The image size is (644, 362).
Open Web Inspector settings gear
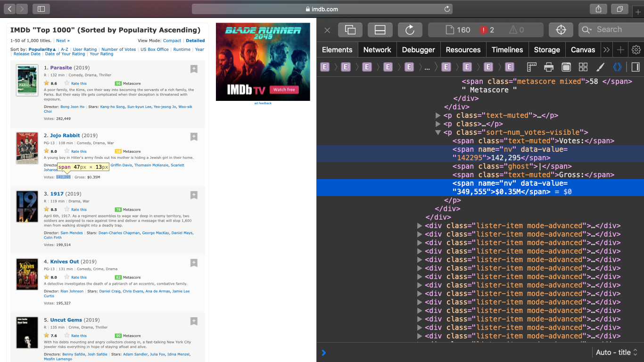point(636,49)
